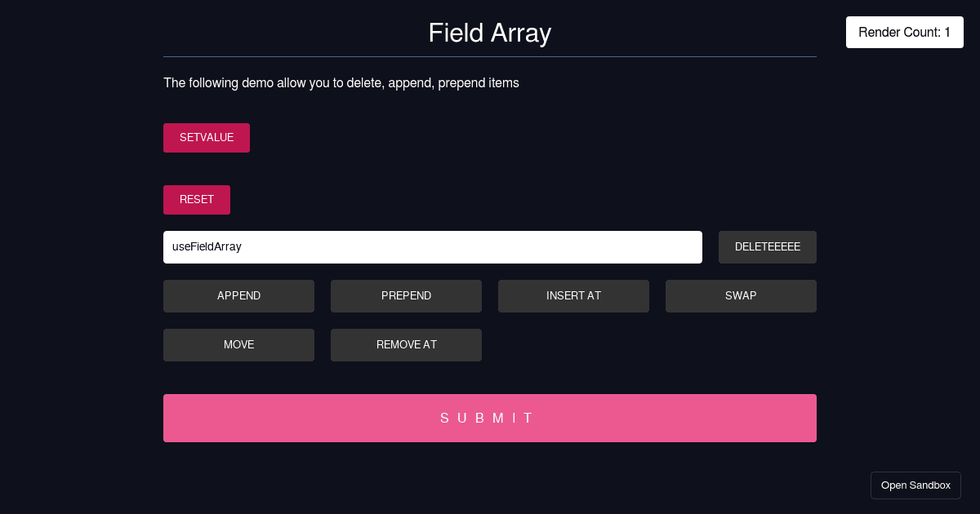Click the crimson RESET button
980x514 pixels.
tap(196, 200)
